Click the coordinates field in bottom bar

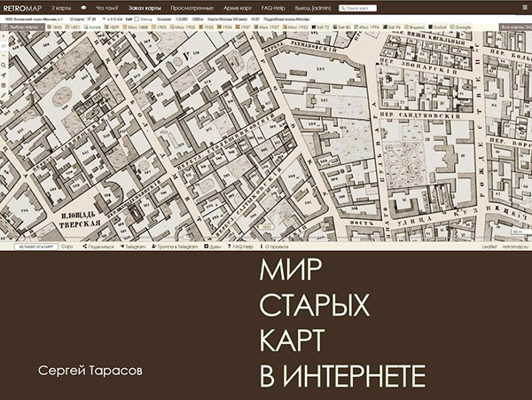(36, 247)
